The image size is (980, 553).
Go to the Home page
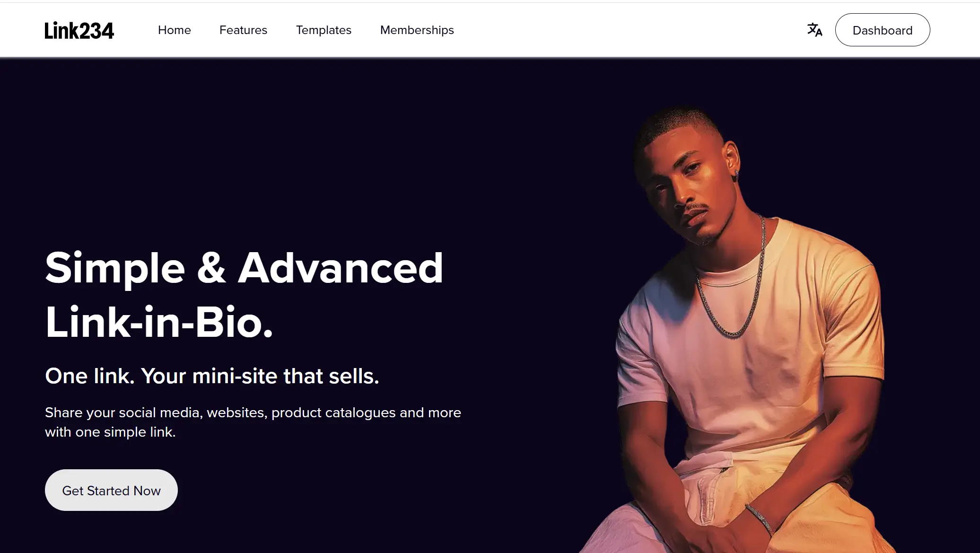click(174, 30)
